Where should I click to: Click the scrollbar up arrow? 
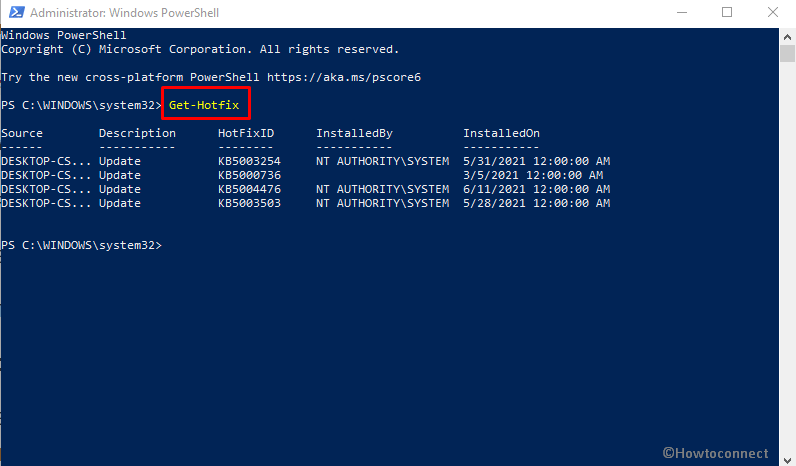[787, 37]
